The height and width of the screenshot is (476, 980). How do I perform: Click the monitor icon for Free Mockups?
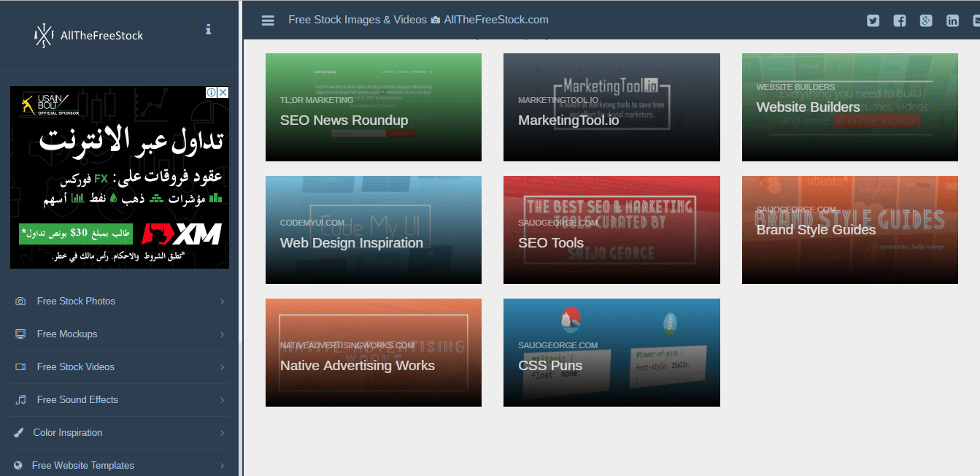pos(20,334)
